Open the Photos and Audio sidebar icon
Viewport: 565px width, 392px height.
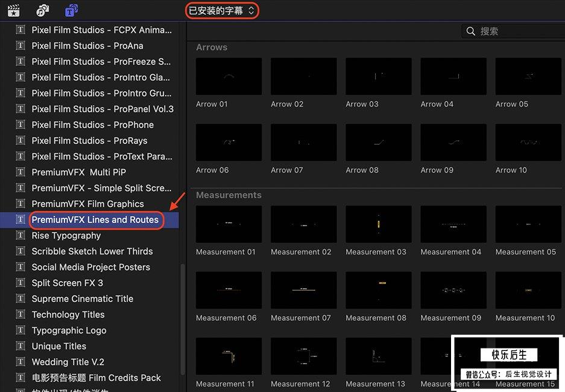[x=43, y=11]
